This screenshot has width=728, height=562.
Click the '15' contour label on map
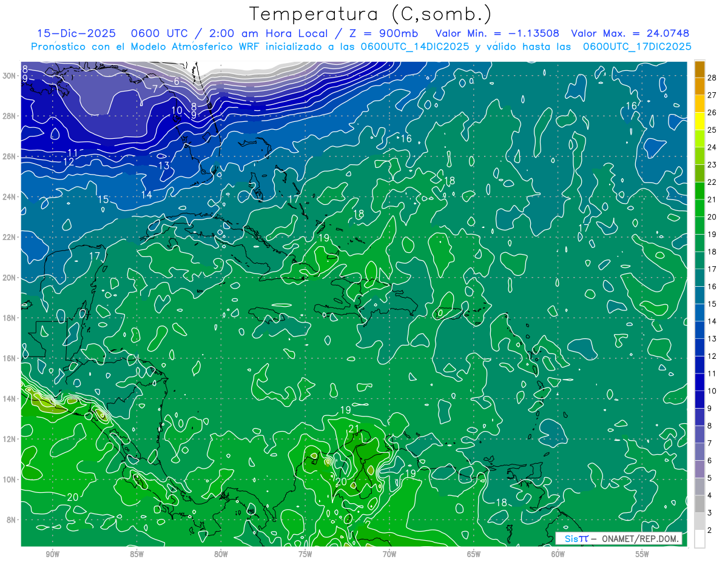103,199
